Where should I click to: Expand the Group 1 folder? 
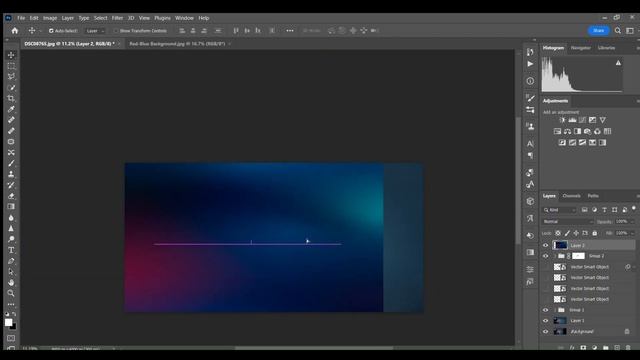pyautogui.click(x=556, y=310)
